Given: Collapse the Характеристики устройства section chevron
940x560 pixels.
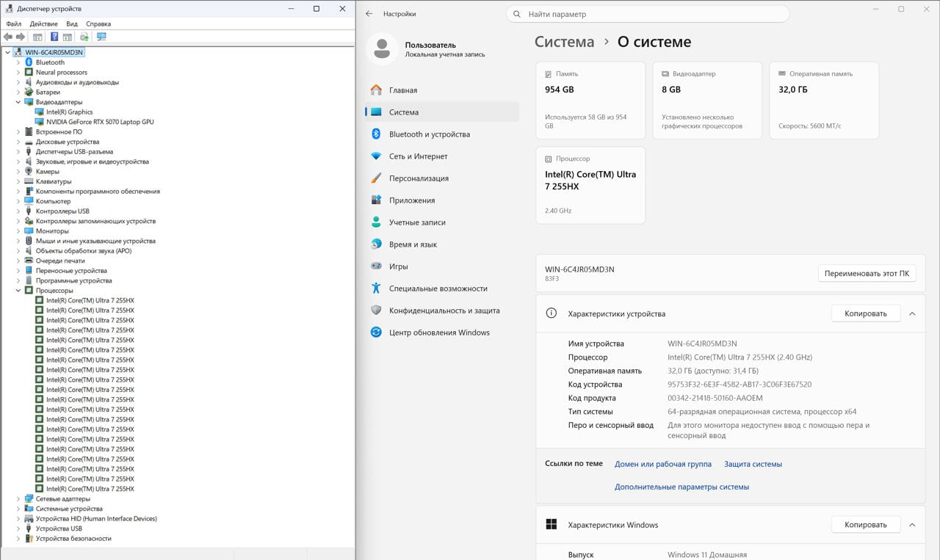Looking at the screenshot, I should (912, 313).
